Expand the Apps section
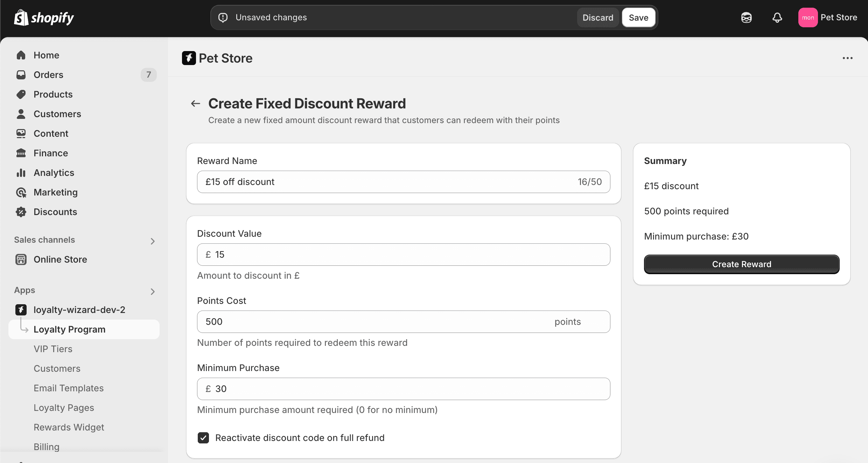The image size is (868, 463). (x=153, y=291)
